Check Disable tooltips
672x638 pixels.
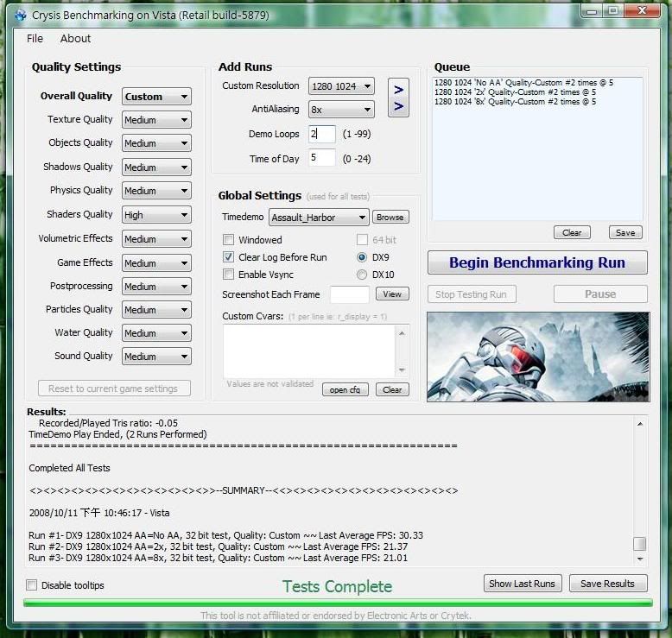click(31, 584)
